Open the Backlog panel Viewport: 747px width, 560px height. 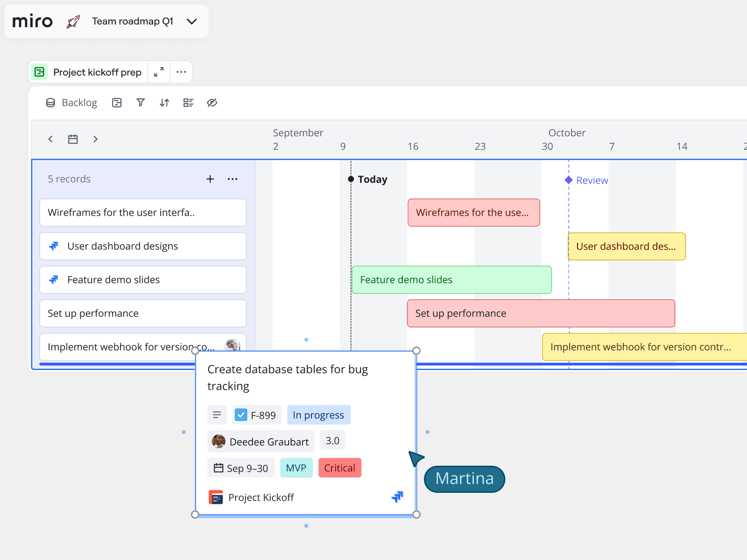[71, 103]
